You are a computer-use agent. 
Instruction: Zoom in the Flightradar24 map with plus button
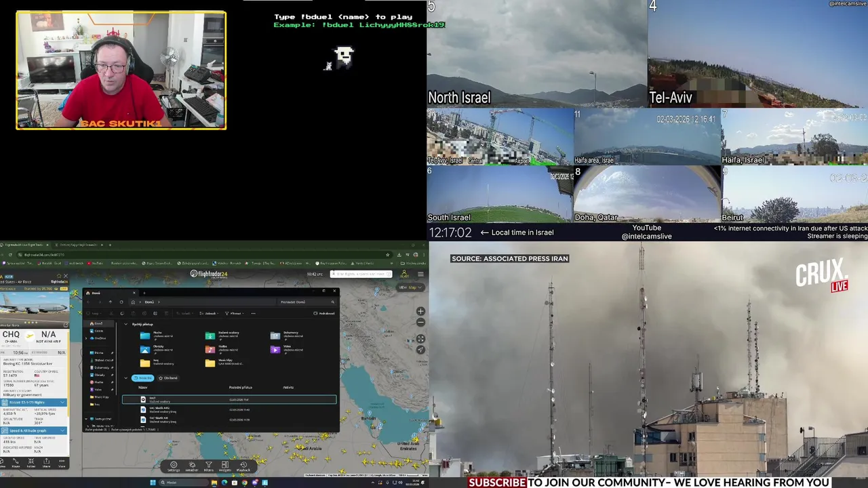(x=420, y=311)
